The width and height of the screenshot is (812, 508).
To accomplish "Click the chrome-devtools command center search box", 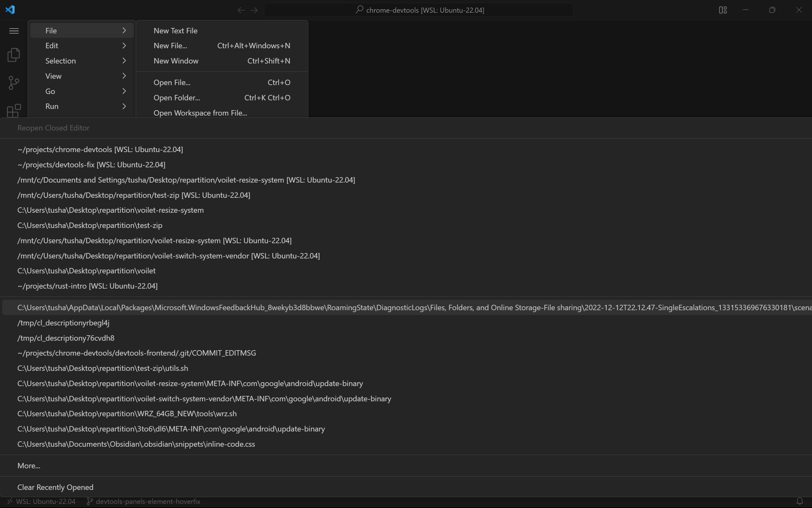I will (x=419, y=10).
